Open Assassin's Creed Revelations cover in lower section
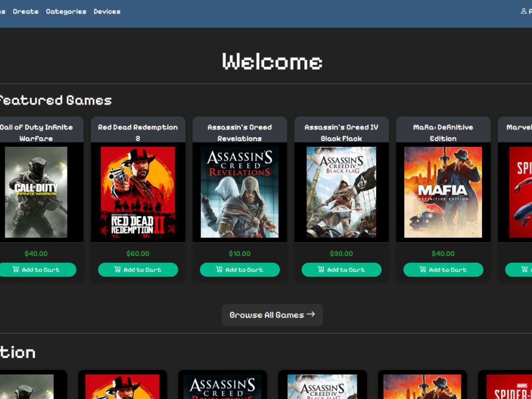The width and height of the screenshot is (532, 399). click(x=222, y=387)
